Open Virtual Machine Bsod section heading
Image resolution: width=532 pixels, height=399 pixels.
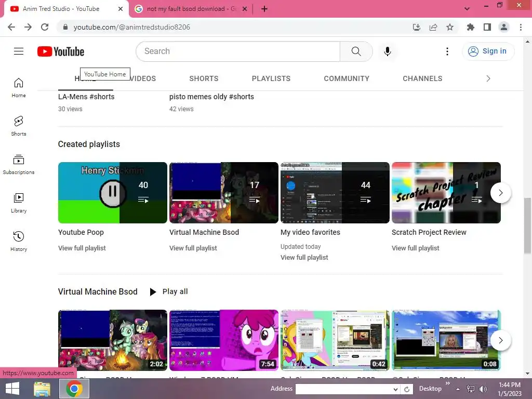(x=98, y=292)
